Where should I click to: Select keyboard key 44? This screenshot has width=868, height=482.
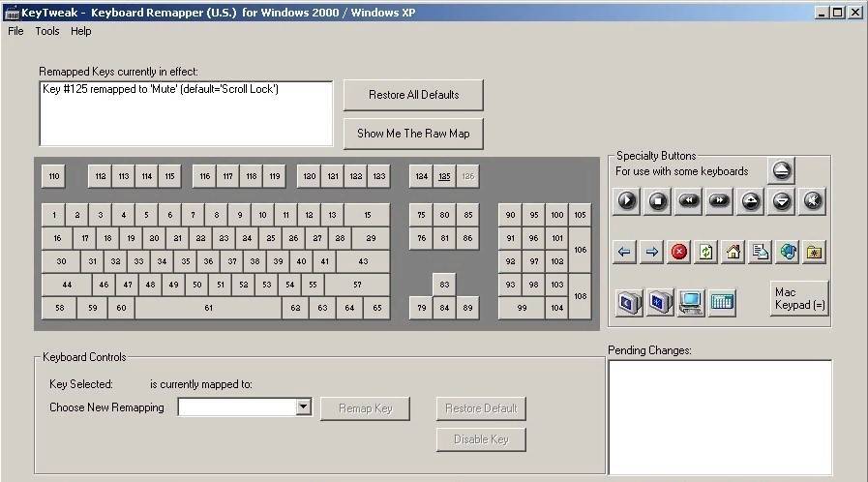(x=67, y=285)
